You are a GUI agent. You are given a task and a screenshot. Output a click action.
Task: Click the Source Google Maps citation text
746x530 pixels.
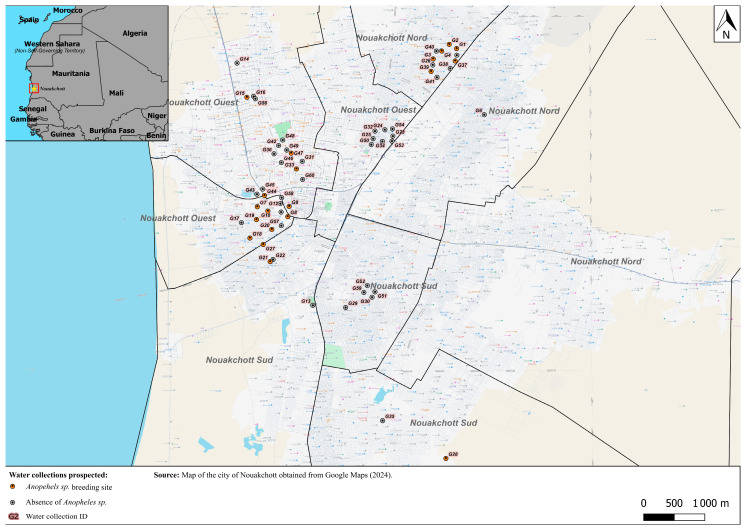273,475
